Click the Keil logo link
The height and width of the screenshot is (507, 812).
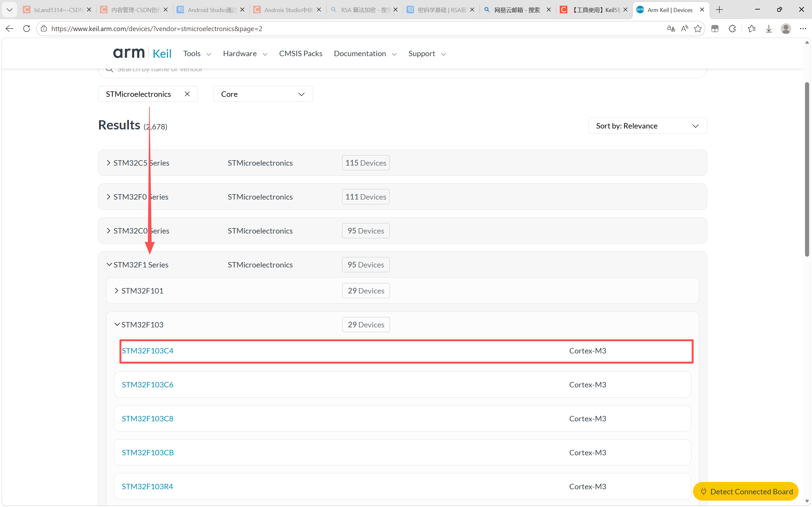[162, 54]
